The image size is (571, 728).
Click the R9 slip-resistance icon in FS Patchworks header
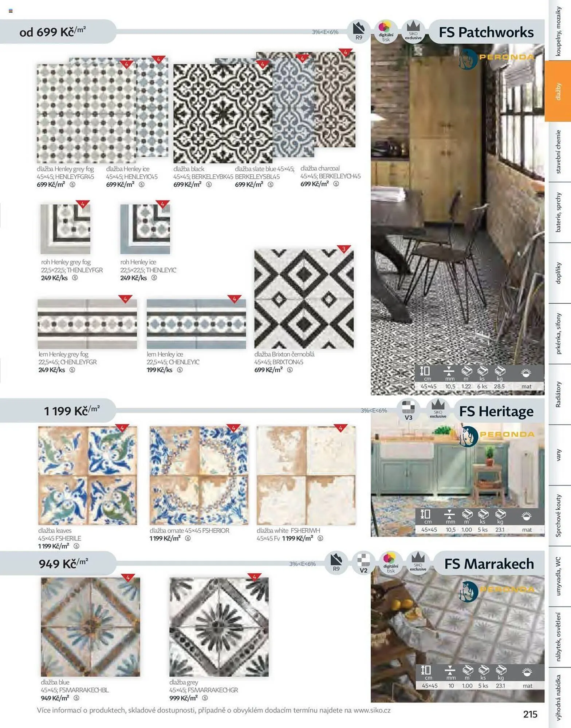[358, 31]
